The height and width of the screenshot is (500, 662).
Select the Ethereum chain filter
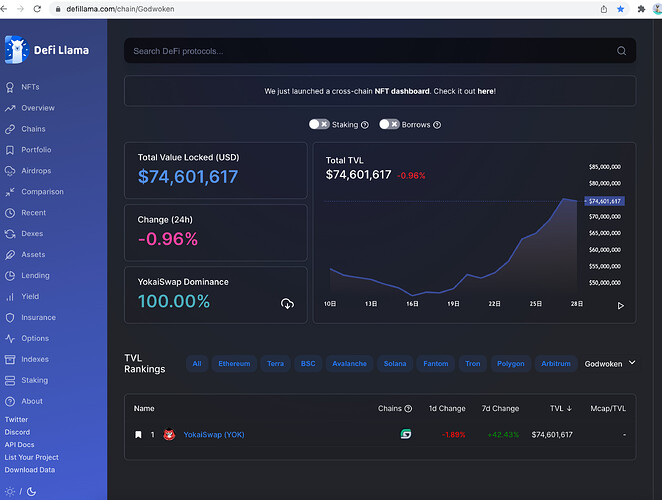(234, 364)
